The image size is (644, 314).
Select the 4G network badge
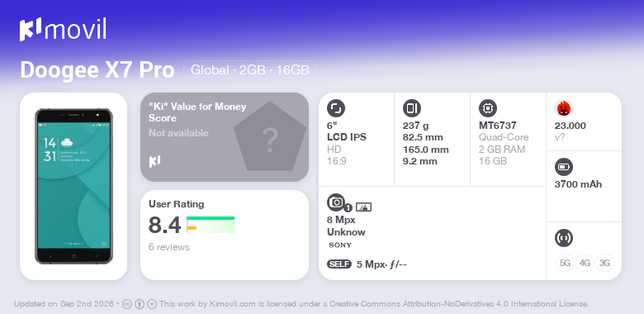[x=585, y=263]
